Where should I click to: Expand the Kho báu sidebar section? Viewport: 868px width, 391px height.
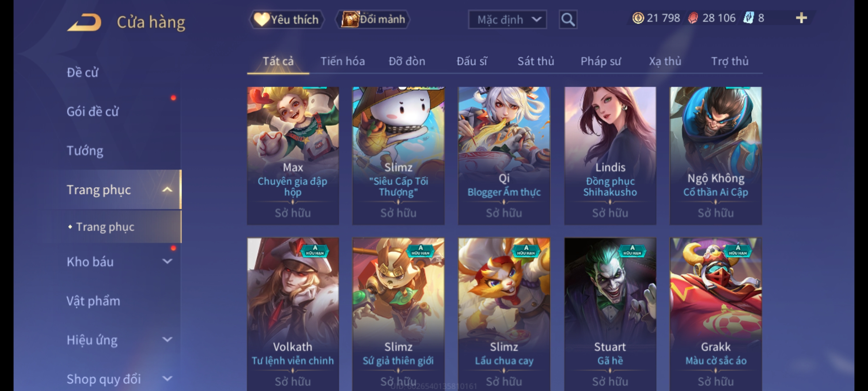point(167,261)
